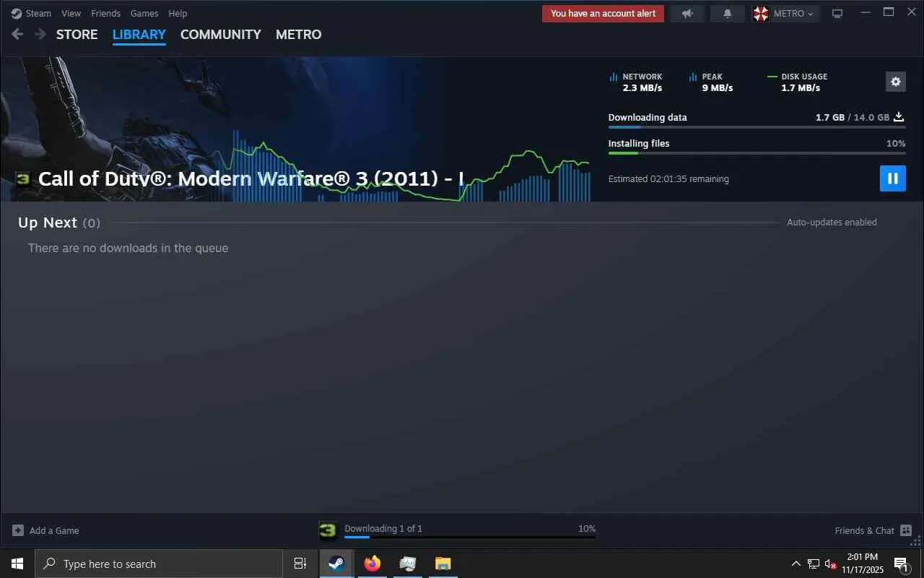This screenshot has width=924, height=578.
Task: Click the bottom bar download progress bar
Action: [470, 537]
